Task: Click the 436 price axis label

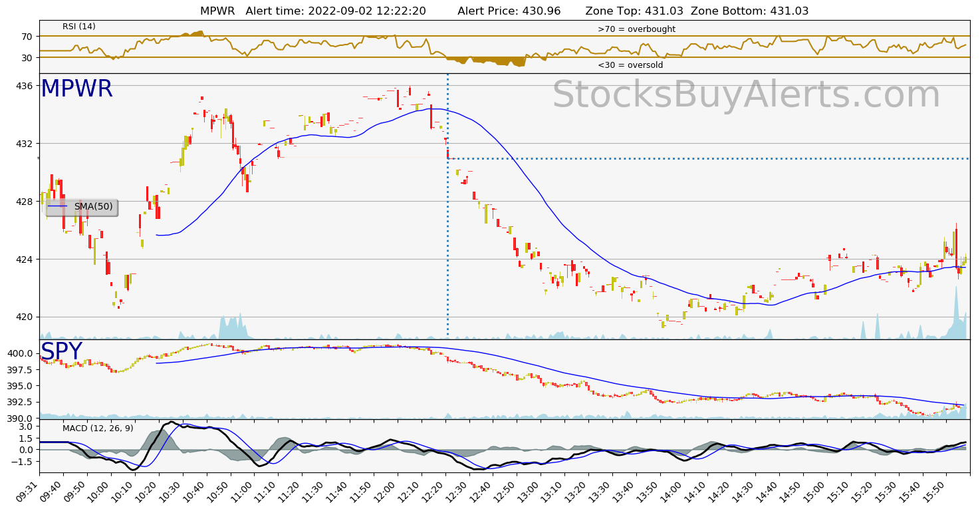Action: (25, 86)
